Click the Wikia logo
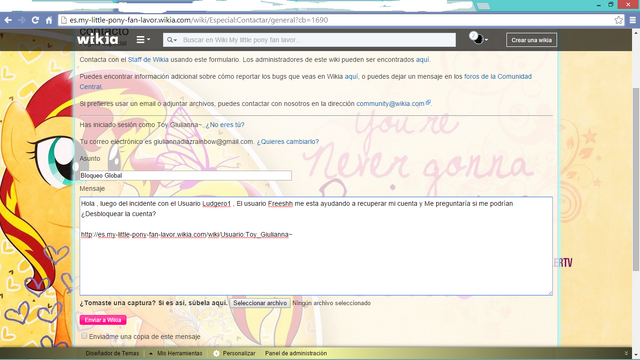The image size is (640, 360). (98, 39)
